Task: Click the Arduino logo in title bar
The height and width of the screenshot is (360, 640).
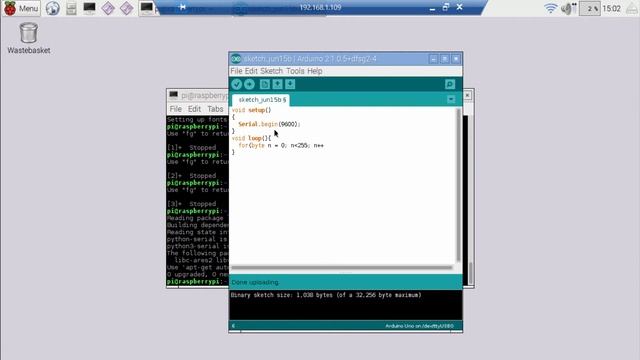Action: pyautogui.click(x=236, y=59)
